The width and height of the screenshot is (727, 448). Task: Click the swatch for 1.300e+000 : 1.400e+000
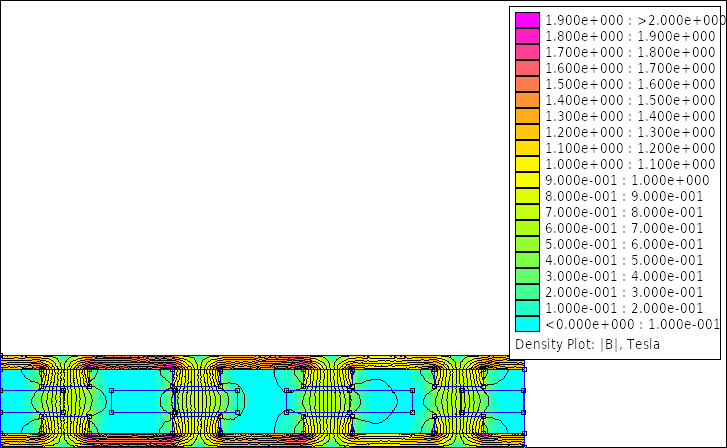(527, 116)
